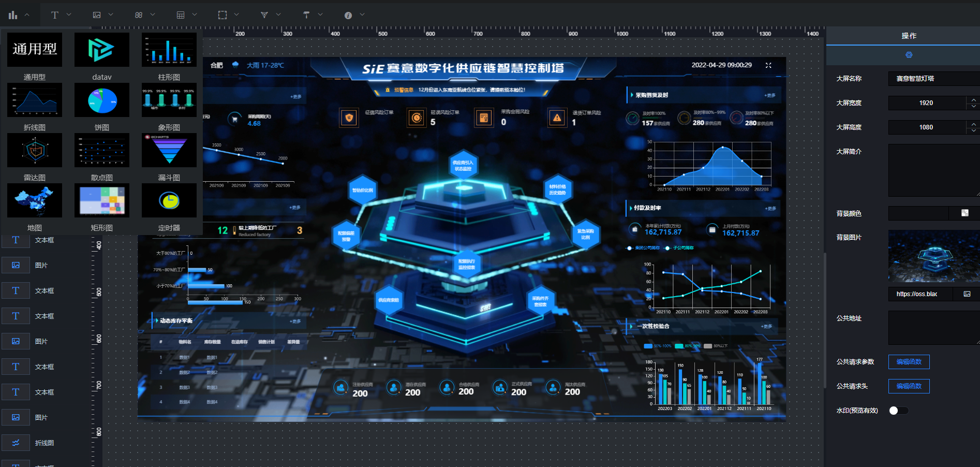
Task: Click the 注册供应商 person icon
Action: click(340, 387)
